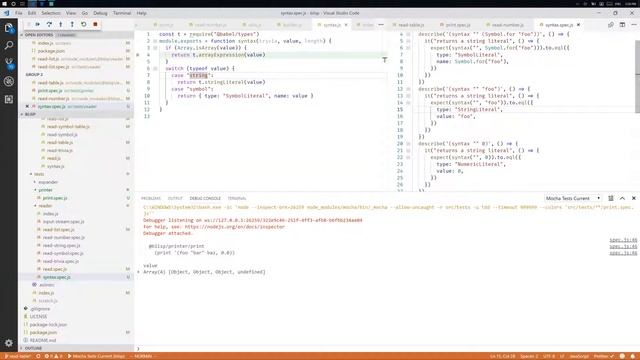Fold the switch block at line 6
640x360 pixels.
pos(155,69)
